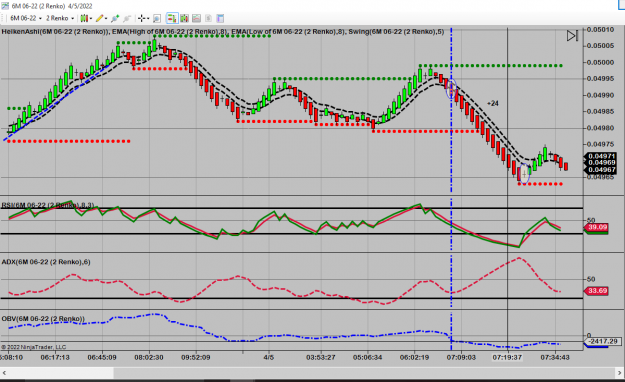
Task: Click the HeikenAshi EMA indicator label
Action: [x=223, y=32]
